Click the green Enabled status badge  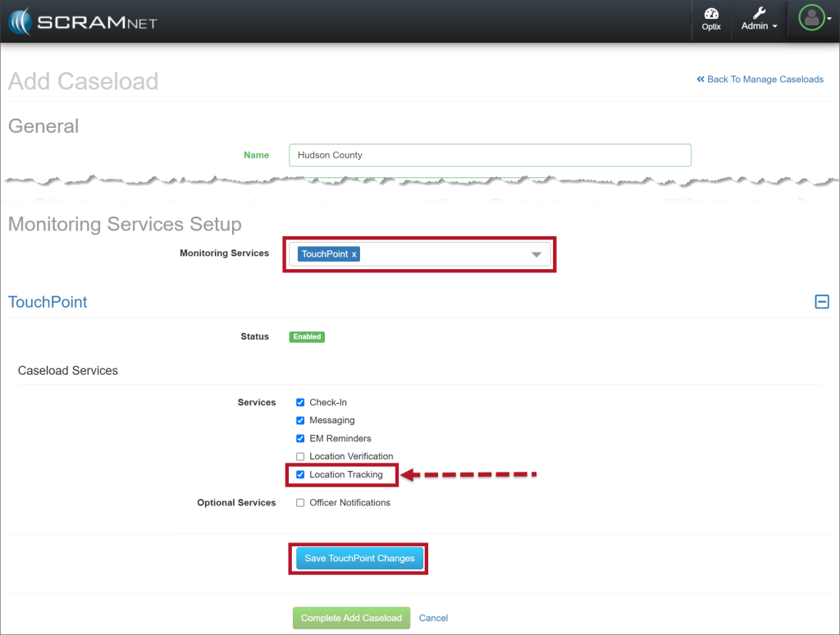pyautogui.click(x=307, y=336)
